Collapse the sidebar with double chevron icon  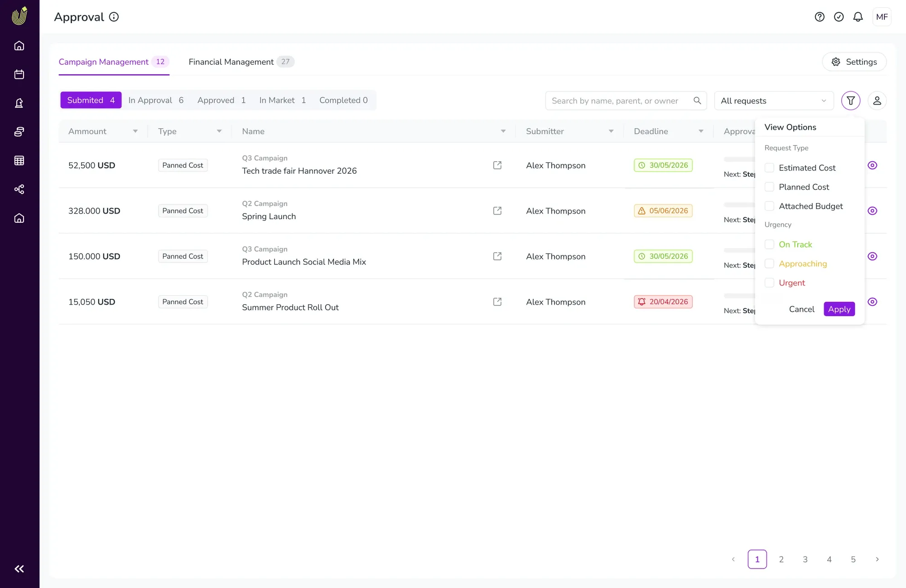coord(19,569)
